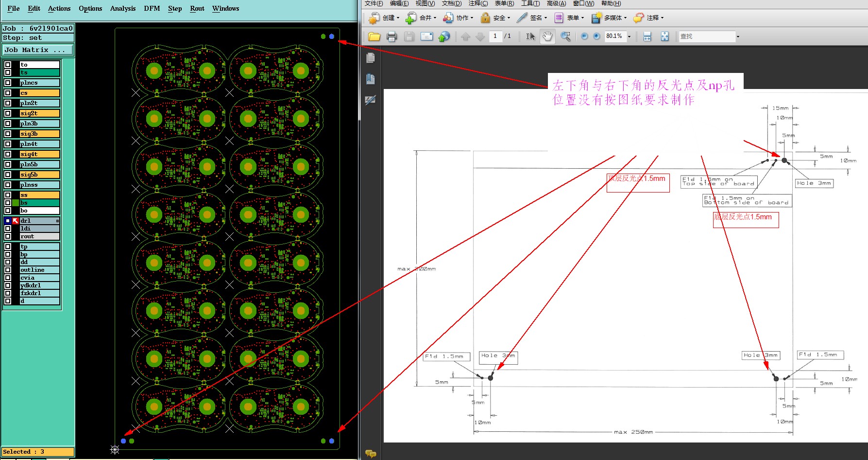868x460 pixels.
Task: Click the fit width scrolling icon
Action: 647,36
